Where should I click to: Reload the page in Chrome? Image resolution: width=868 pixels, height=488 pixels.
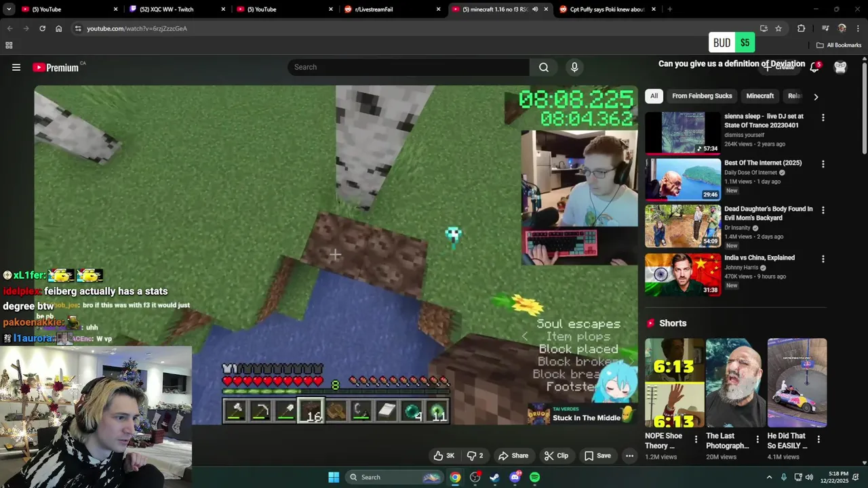pyautogui.click(x=42, y=28)
